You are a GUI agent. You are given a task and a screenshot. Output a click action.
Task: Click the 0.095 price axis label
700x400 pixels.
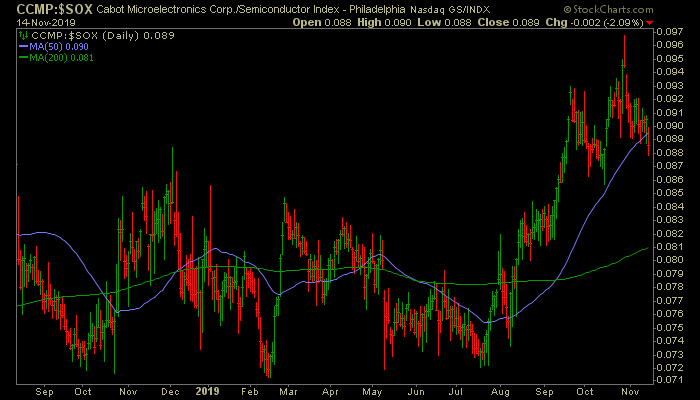pos(670,59)
